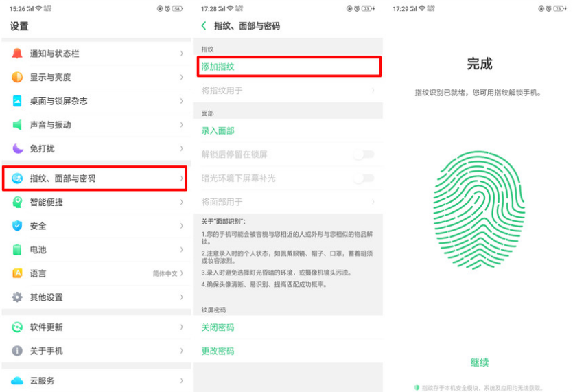Tap the 软件更新 refresh icon
The width and height of the screenshot is (573, 392).
coord(17,327)
